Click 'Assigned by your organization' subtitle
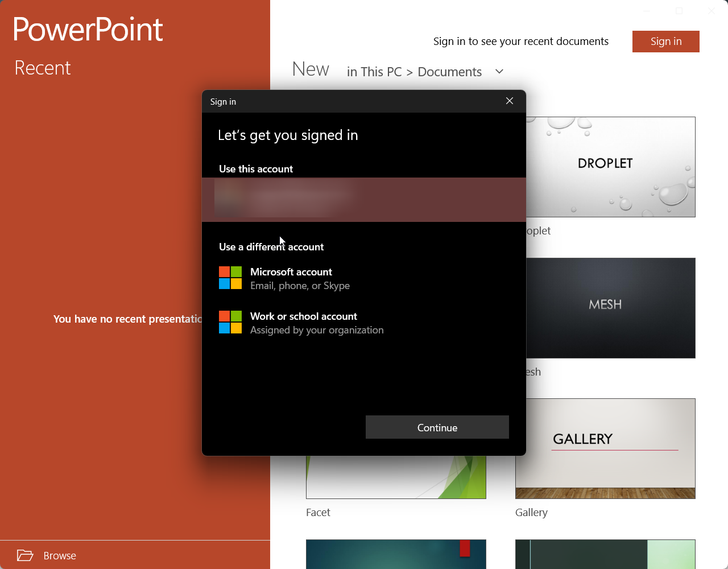This screenshot has width=728, height=569. point(317,330)
